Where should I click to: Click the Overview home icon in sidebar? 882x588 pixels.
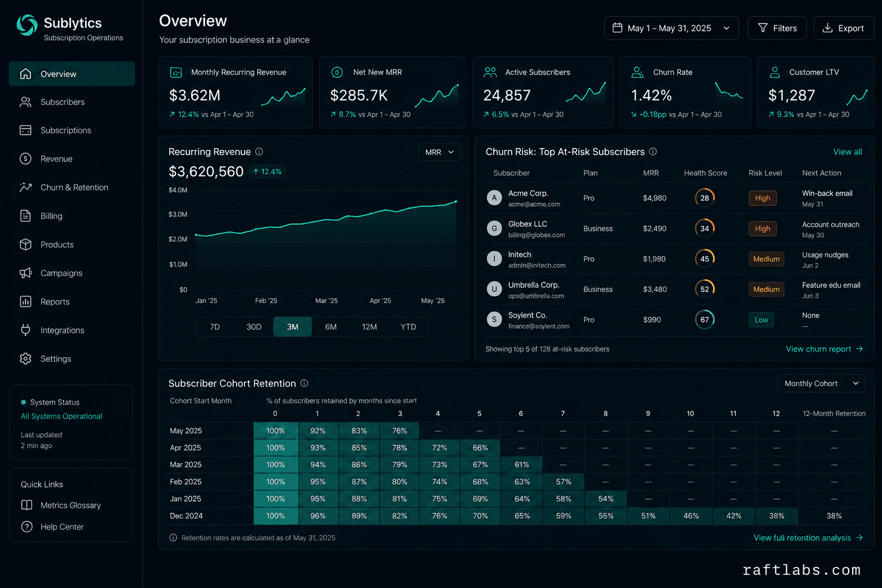[x=25, y=73]
